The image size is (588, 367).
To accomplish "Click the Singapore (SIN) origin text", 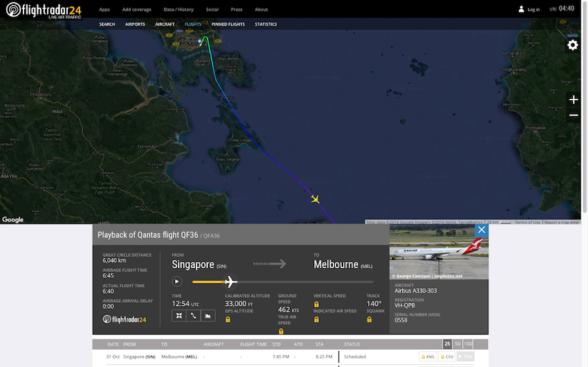I will 199,265.
